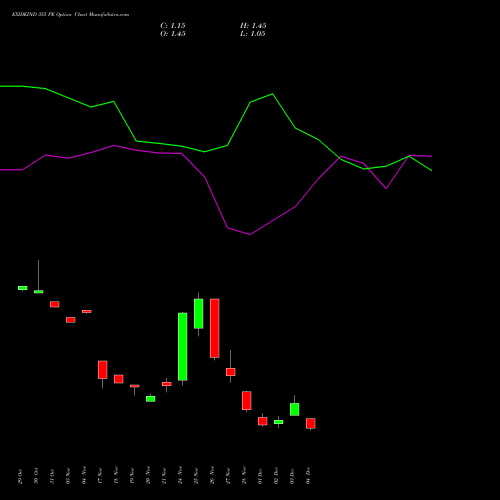Image resolution: width=500 pixels, height=500 pixels.
Task: Click the red candle above 31 Oct
Action: coord(55,304)
